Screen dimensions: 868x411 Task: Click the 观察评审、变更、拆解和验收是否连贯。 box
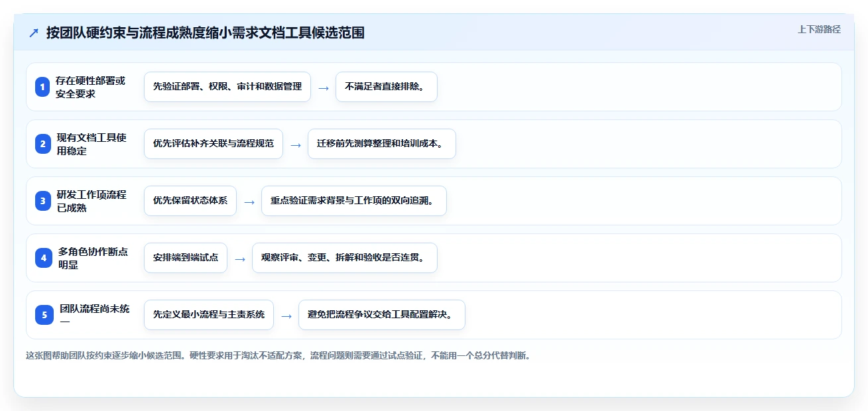(x=345, y=258)
